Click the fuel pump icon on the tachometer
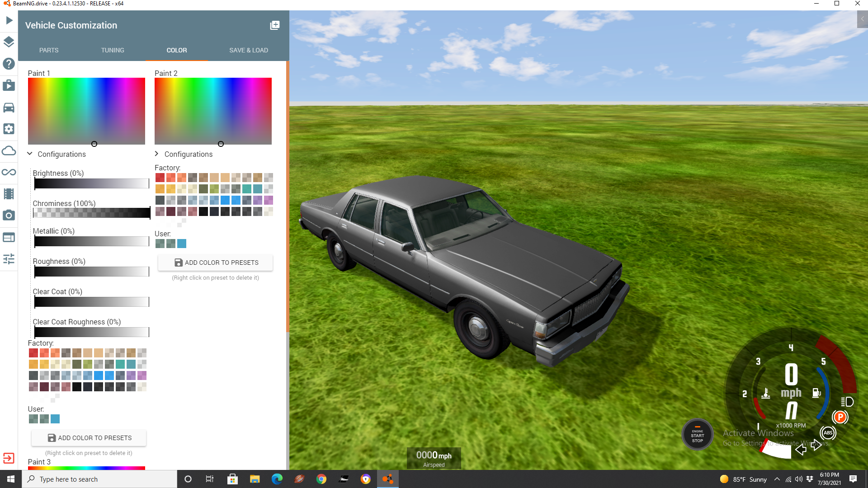The width and height of the screenshot is (868, 488). pos(816,393)
